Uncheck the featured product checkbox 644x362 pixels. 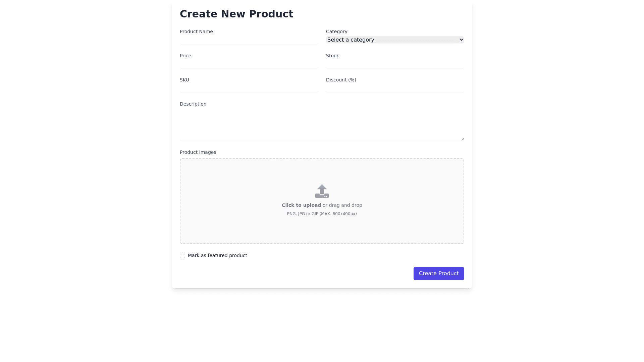pyautogui.click(x=182, y=255)
